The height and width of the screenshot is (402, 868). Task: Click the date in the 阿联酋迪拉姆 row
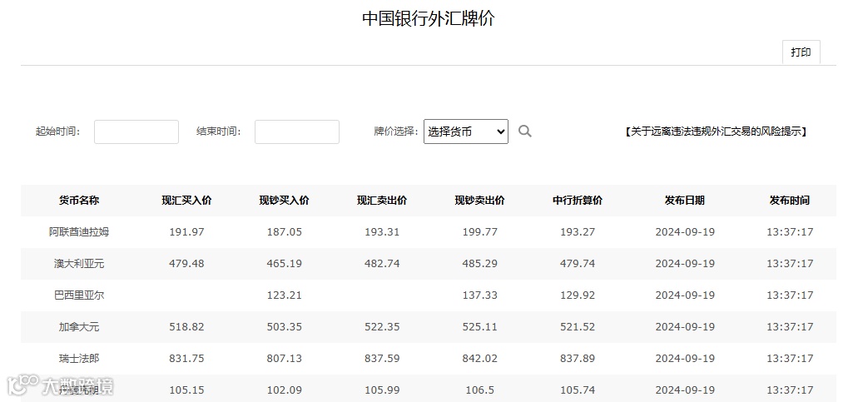point(685,232)
